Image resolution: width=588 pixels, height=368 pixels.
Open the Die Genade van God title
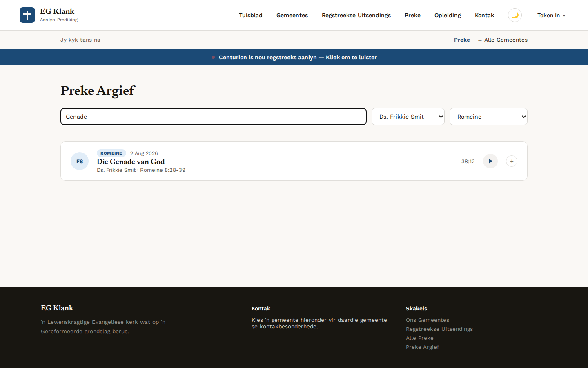pyautogui.click(x=131, y=162)
